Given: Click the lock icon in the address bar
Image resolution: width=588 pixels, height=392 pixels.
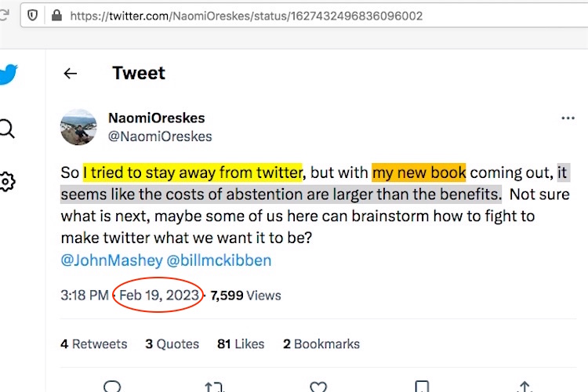Looking at the screenshot, I should click(x=56, y=16).
